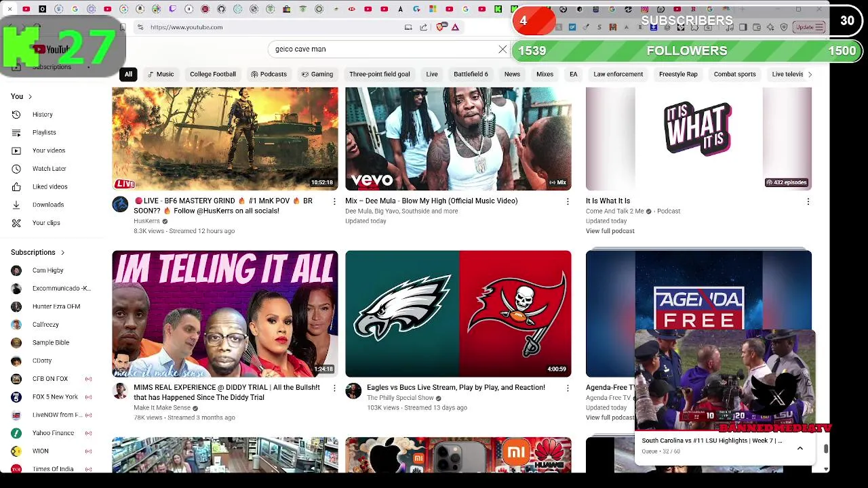Open CFB ON FOX subscription

click(x=50, y=379)
